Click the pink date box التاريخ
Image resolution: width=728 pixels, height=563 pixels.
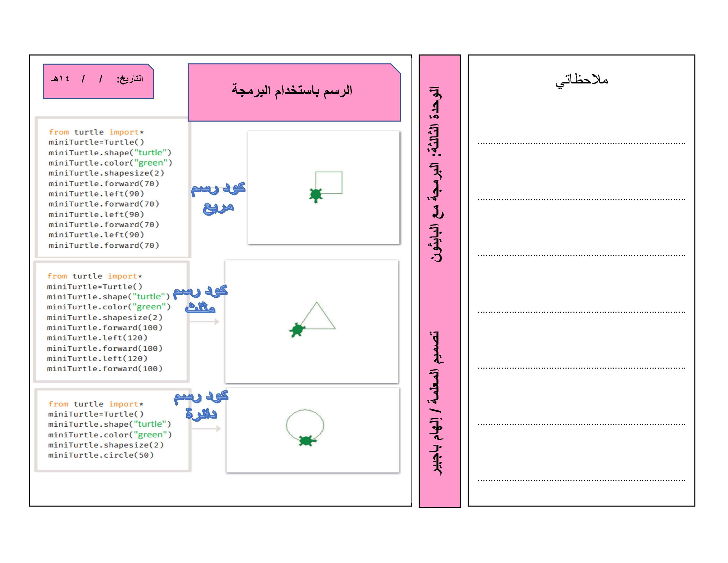point(98,81)
